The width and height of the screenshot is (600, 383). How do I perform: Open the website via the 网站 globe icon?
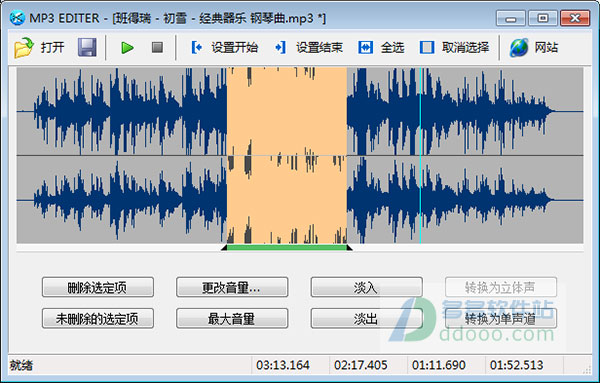[x=519, y=48]
